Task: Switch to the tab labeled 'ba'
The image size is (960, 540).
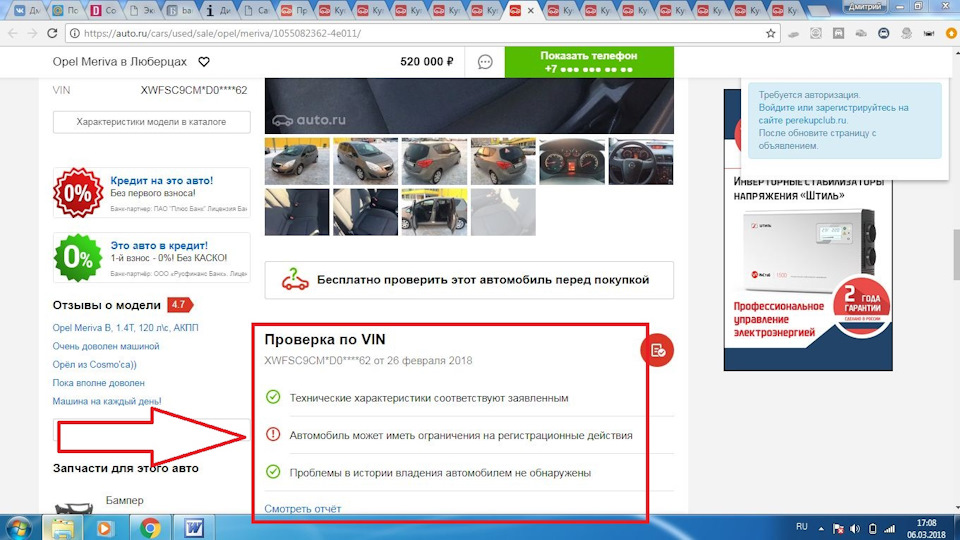Action: [x=178, y=10]
